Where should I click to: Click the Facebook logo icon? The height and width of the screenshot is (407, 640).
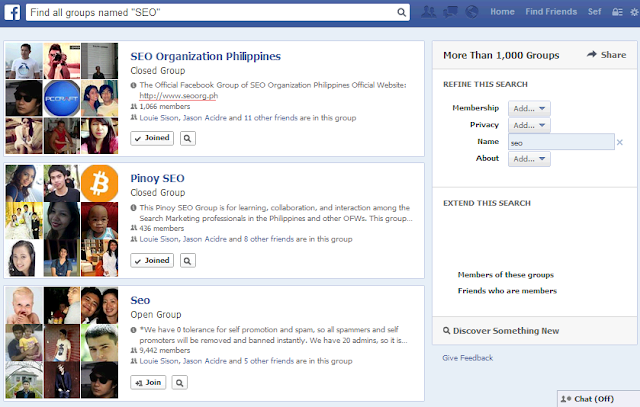click(x=12, y=12)
